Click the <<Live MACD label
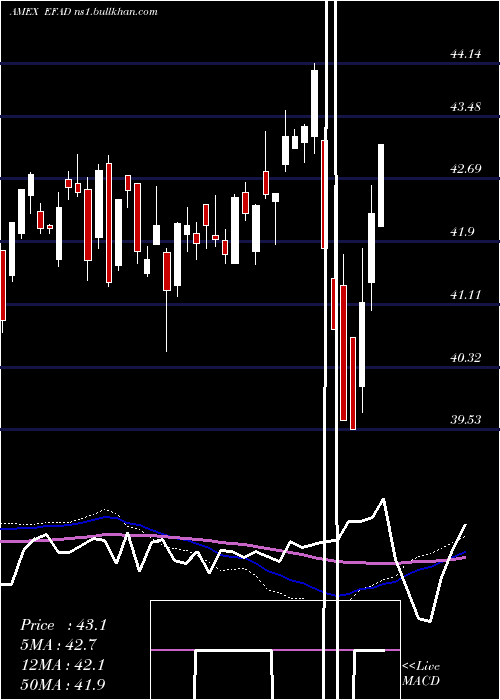 421,673
